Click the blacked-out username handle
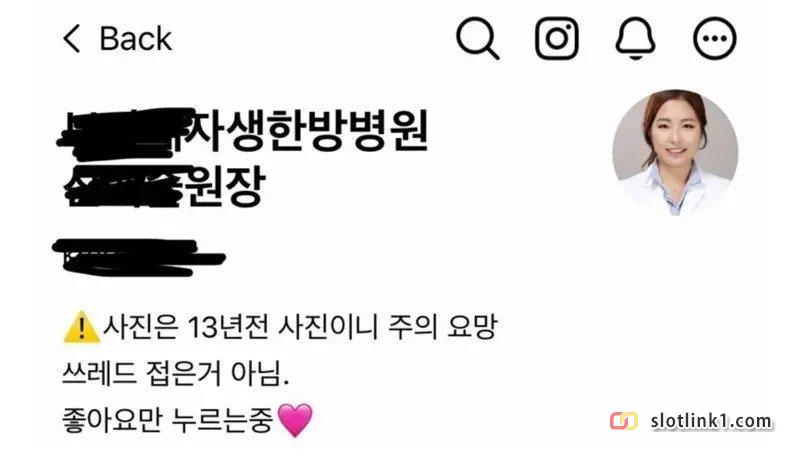The width and height of the screenshot is (800, 462). pos(138,258)
